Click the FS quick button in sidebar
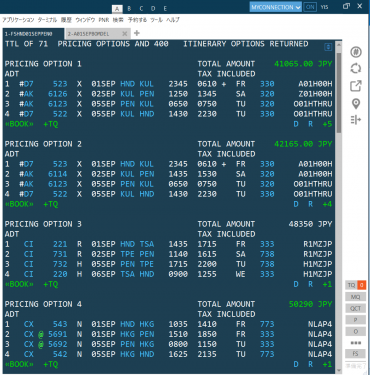This screenshot has width=370, height=375. point(356,354)
